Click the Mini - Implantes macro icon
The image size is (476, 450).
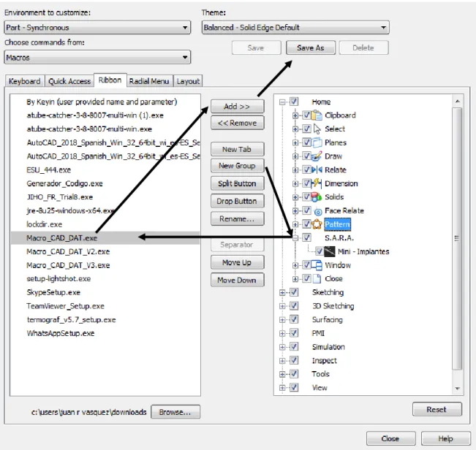[x=330, y=251]
